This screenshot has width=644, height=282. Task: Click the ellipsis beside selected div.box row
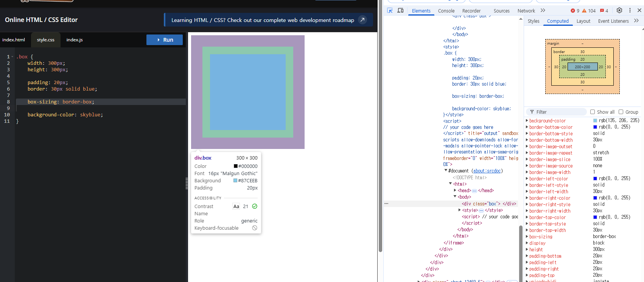click(386, 204)
